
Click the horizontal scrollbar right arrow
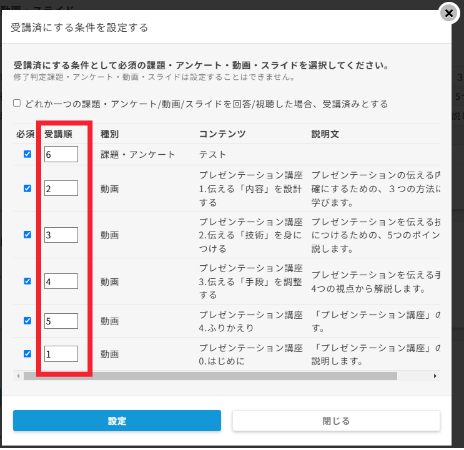[x=435, y=376]
